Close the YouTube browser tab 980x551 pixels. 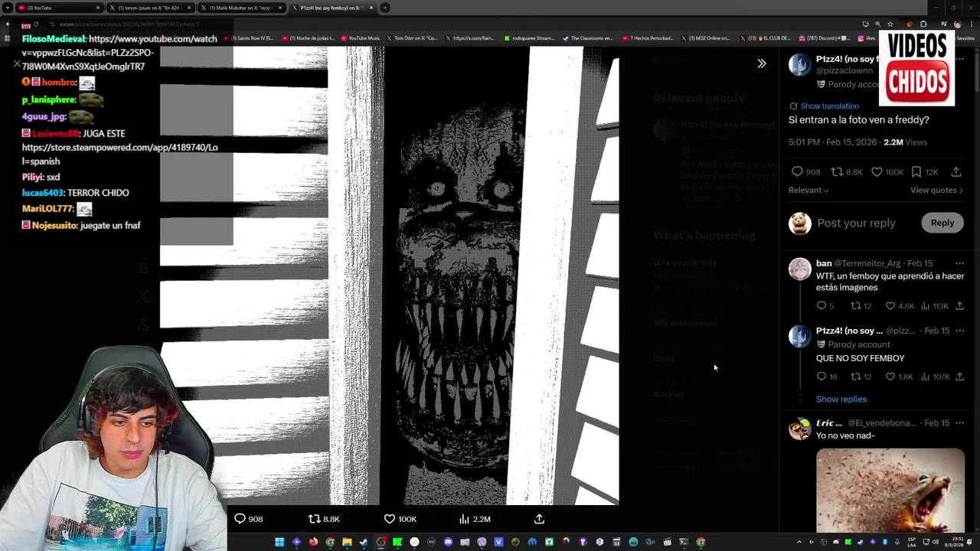pyautogui.click(x=98, y=8)
